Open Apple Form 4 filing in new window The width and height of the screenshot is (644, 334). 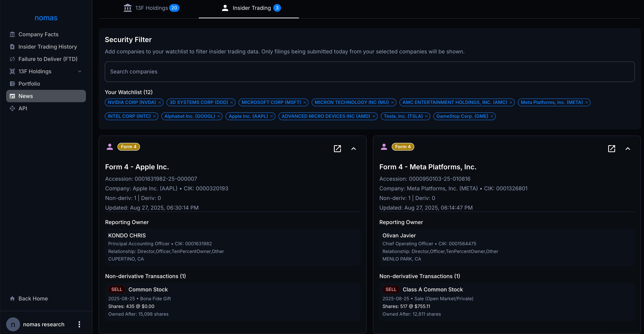tap(337, 148)
